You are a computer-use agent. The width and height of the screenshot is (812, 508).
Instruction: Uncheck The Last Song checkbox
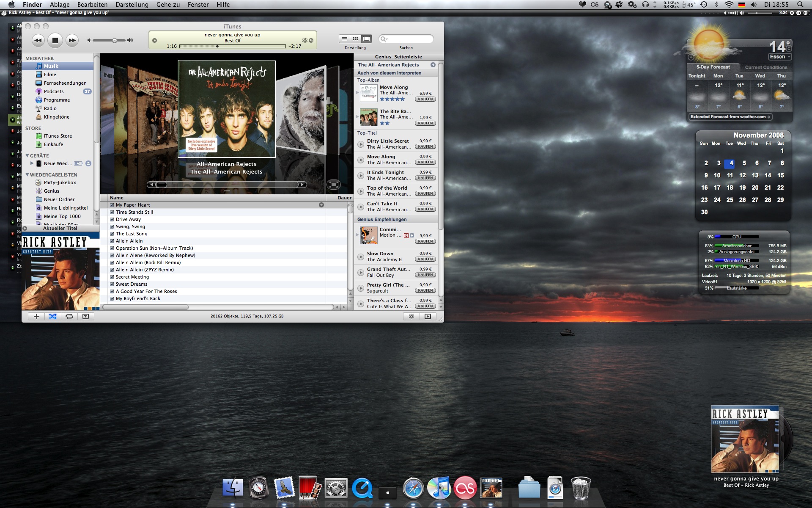click(112, 234)
